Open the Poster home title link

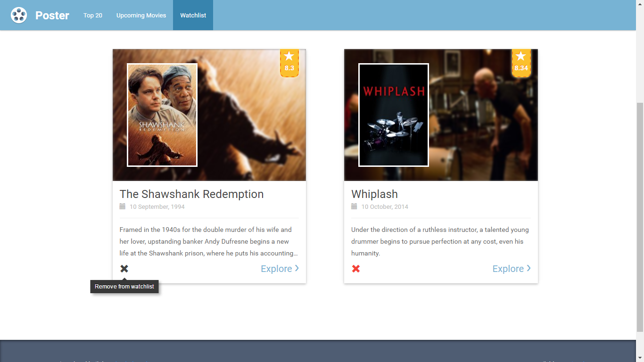pyautogui.click(x=52, y=16)
